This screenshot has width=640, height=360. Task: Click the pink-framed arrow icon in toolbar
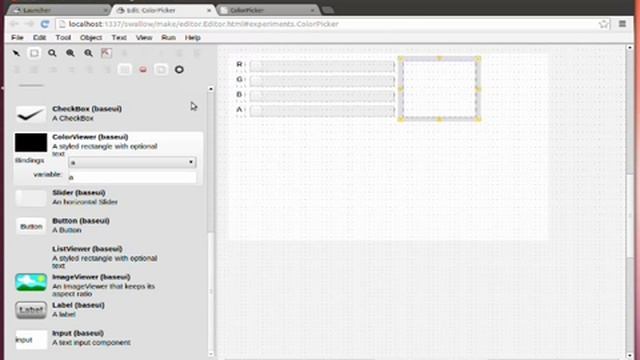106,53
